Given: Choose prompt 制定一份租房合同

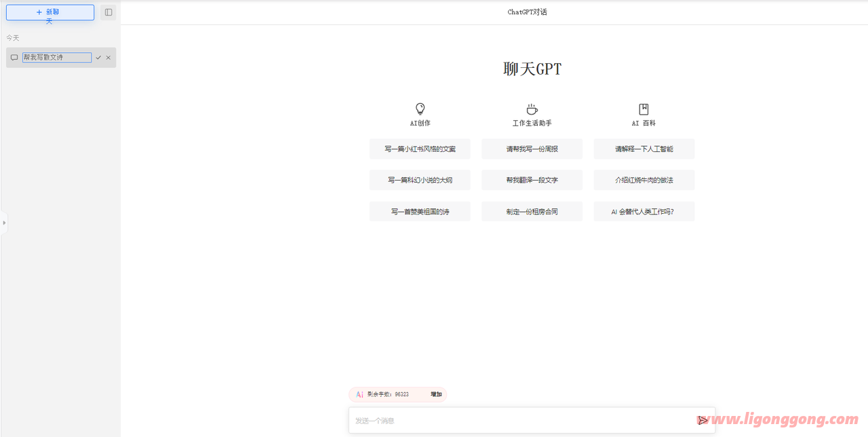Looking at the screenshot, I should (532, 212).
